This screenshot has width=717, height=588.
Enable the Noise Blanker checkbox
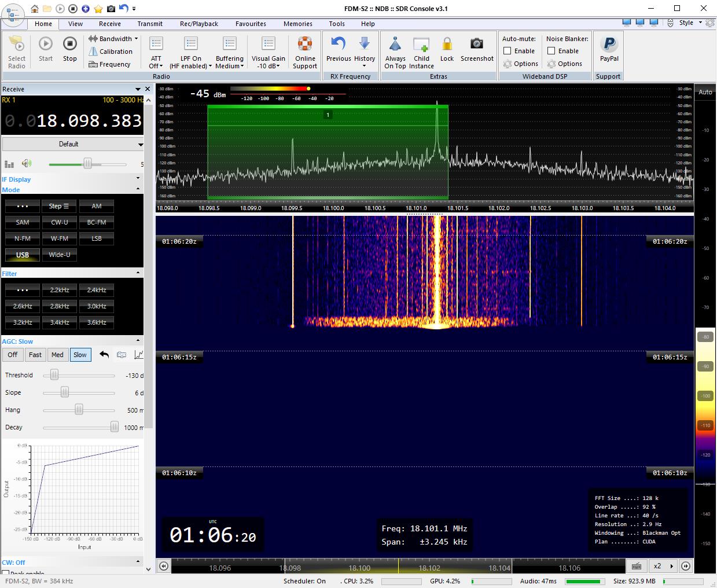(x=551, y=51)
